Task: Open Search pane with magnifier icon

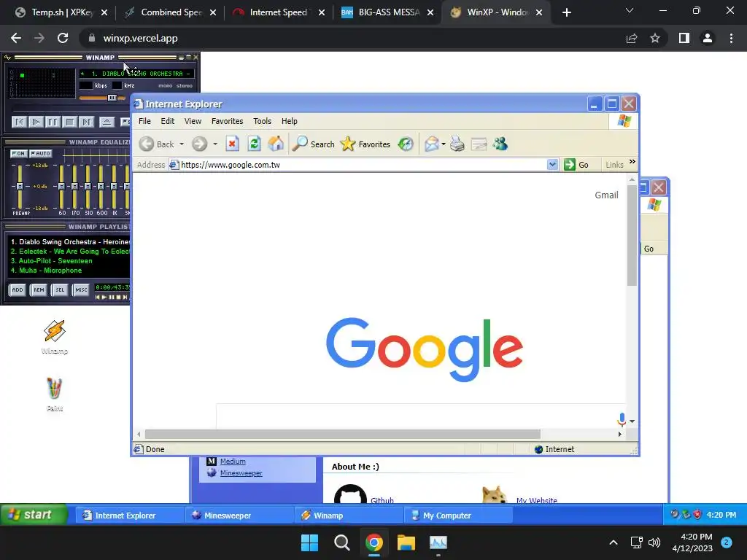Action: 300,144
